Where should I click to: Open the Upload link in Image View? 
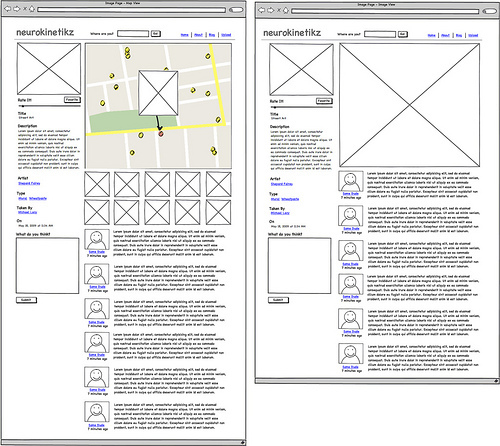point(473,35)
